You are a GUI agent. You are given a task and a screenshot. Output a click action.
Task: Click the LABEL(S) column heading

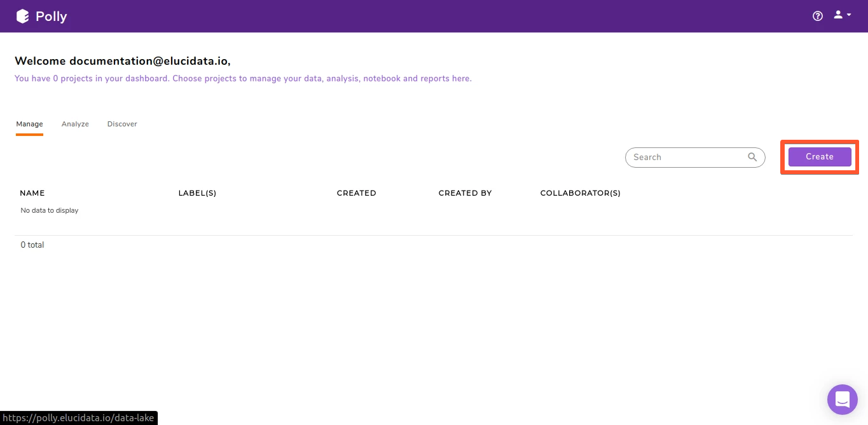click(x=197, y=192)
